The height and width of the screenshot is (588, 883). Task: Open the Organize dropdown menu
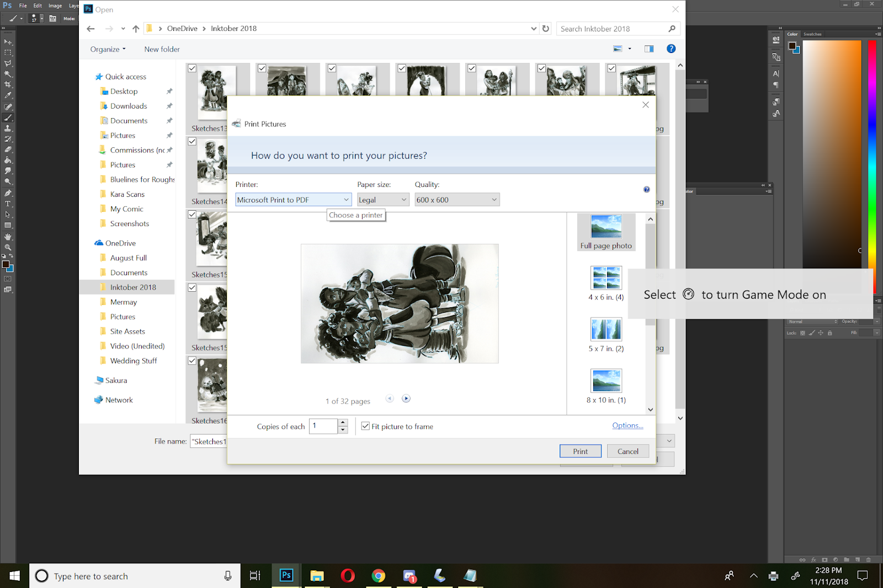pyautogui.click(x=108, y=49)
